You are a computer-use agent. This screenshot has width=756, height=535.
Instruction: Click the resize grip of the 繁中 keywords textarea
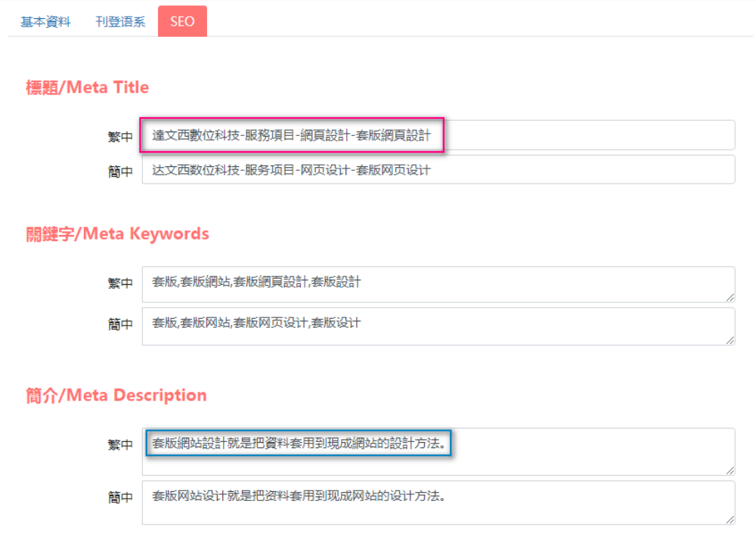[x=731, y=296]
